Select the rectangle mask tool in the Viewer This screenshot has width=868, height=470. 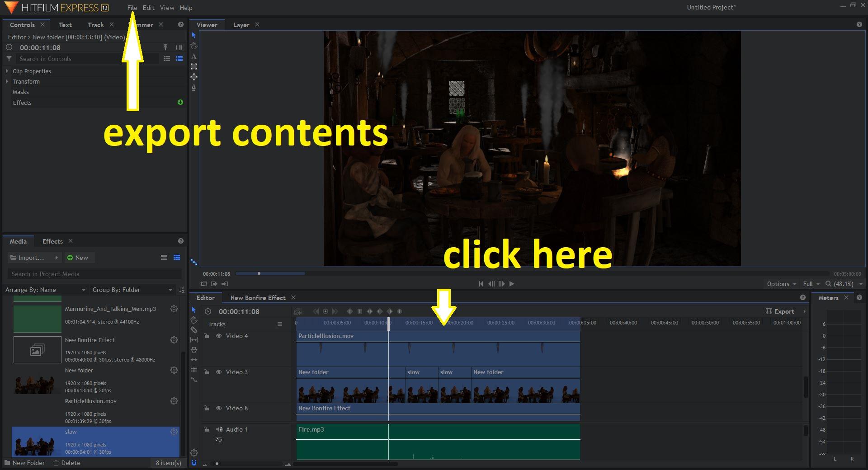click(x=194, y=66)
